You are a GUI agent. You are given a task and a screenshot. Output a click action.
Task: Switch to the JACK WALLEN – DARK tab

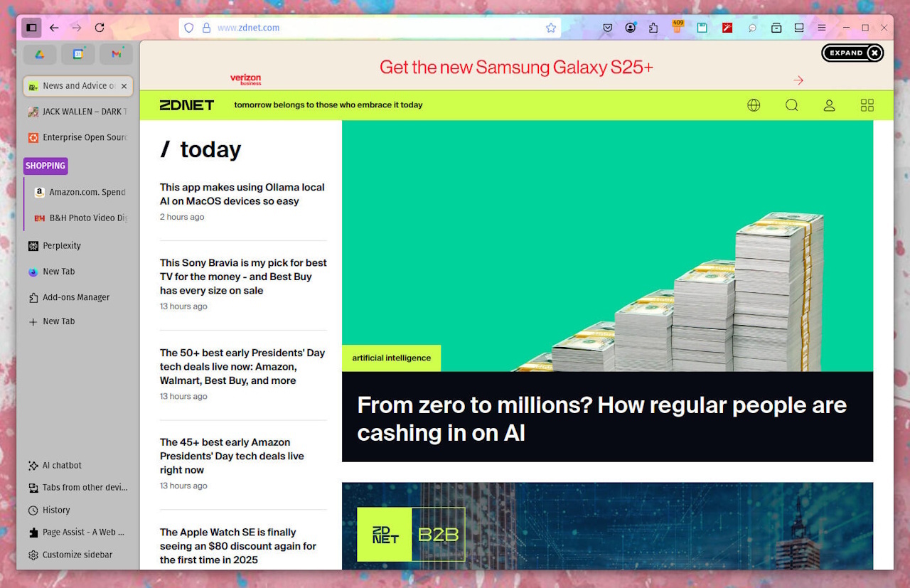tap(78, 112)
